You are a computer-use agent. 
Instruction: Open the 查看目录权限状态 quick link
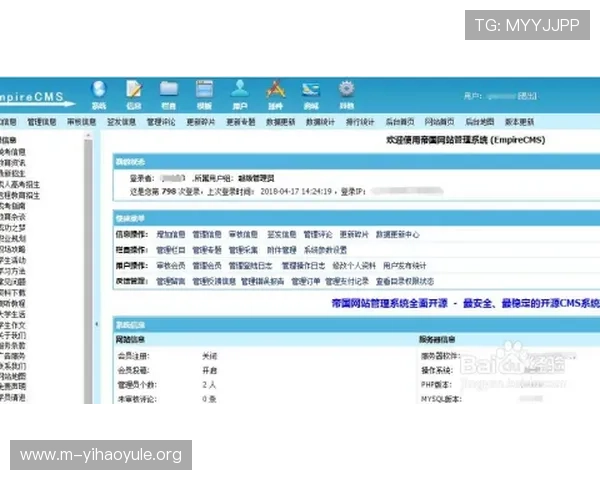[x=405, y=281]
